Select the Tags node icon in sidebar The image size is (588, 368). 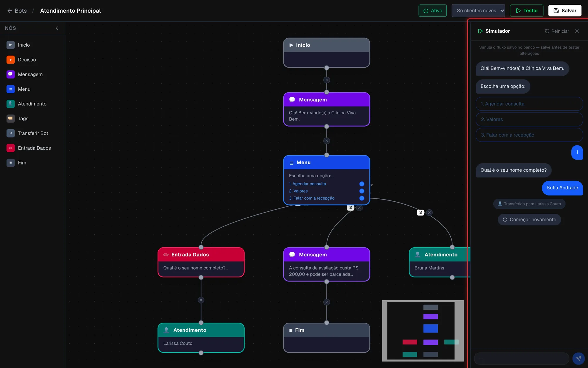click(x=11, y=118)
